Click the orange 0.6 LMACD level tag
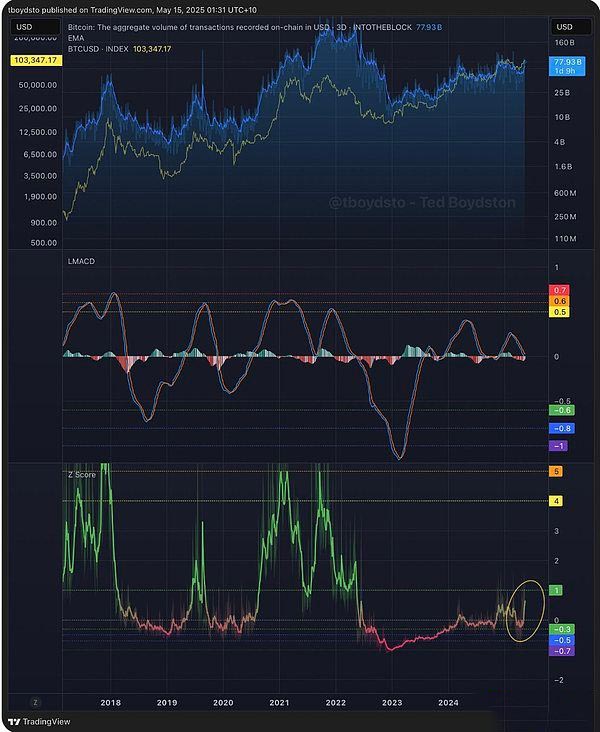The image size is (600, 732). [560, 301]
